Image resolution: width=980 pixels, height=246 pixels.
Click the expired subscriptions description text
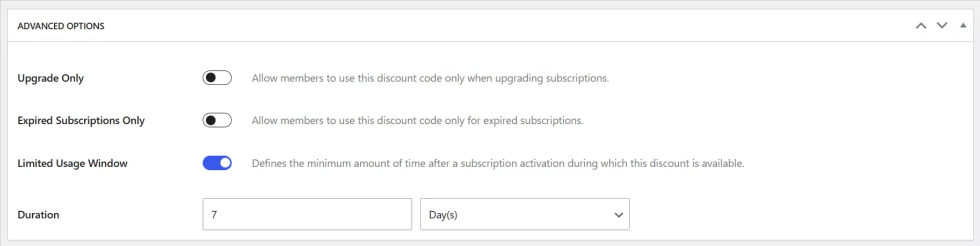point(417,121)
